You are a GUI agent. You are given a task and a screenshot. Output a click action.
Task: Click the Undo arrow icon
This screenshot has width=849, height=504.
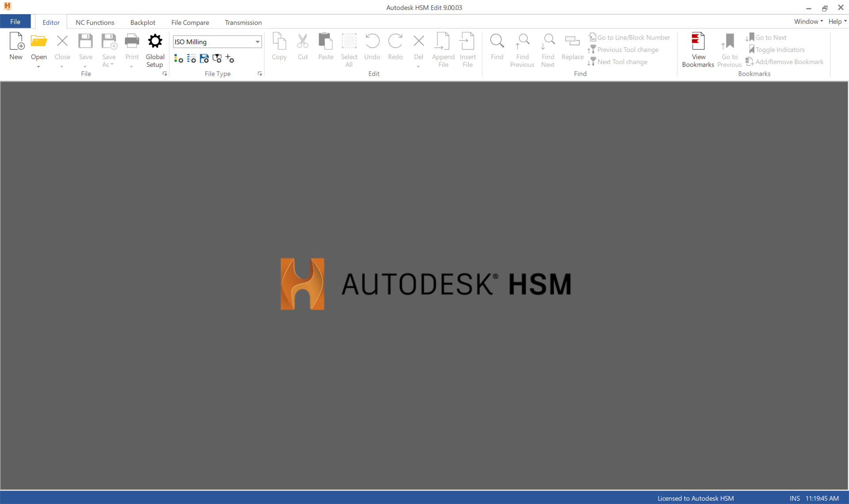(372, 42)
